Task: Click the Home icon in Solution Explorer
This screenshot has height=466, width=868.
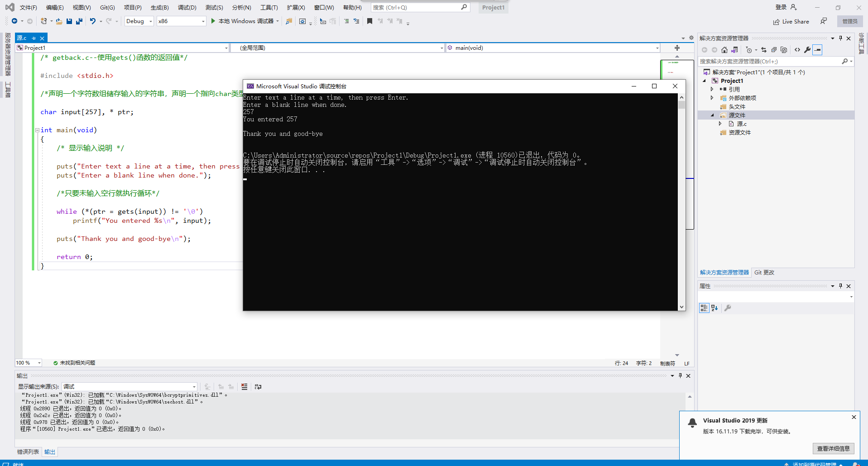Action: 724,50
